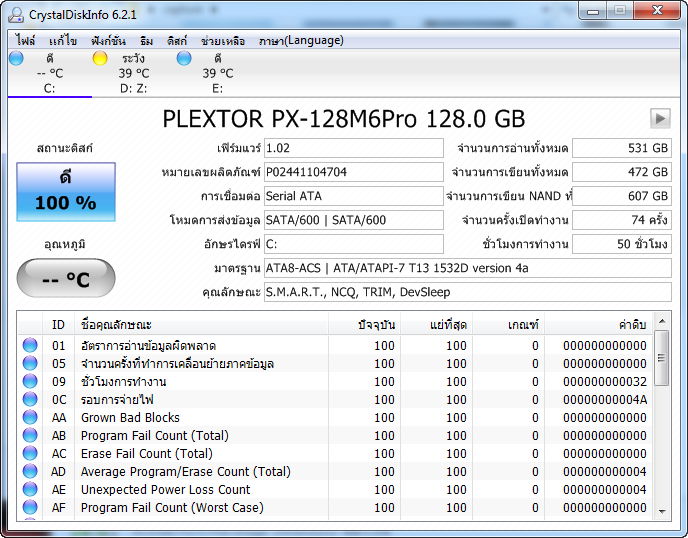Click raw value 000000000032 of attribute 09
This screenshot has width=688, height=538.
[x=605, y=382]
